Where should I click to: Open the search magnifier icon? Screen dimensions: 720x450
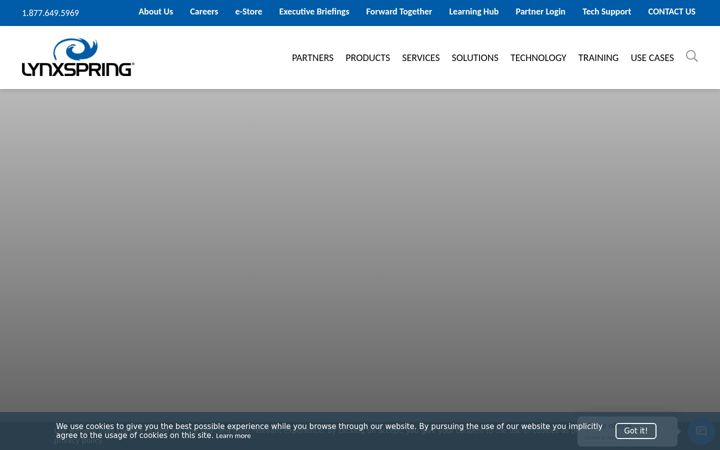click(692, 56)
